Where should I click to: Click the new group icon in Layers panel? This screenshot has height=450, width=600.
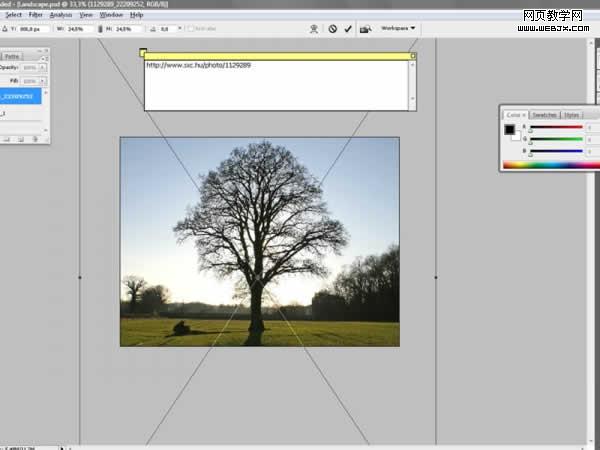click(x=7, y=139)
